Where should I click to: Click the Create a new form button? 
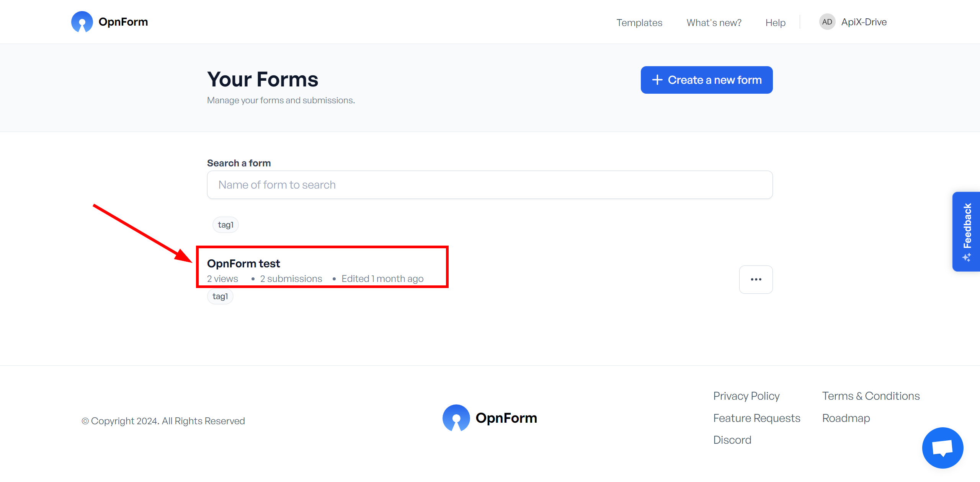[707, 79]
